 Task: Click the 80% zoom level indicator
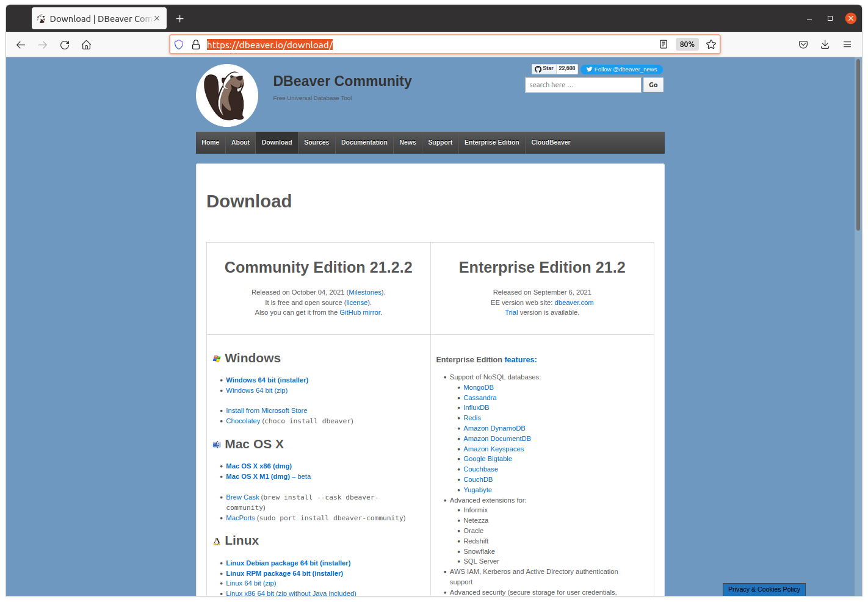(687, 45)
